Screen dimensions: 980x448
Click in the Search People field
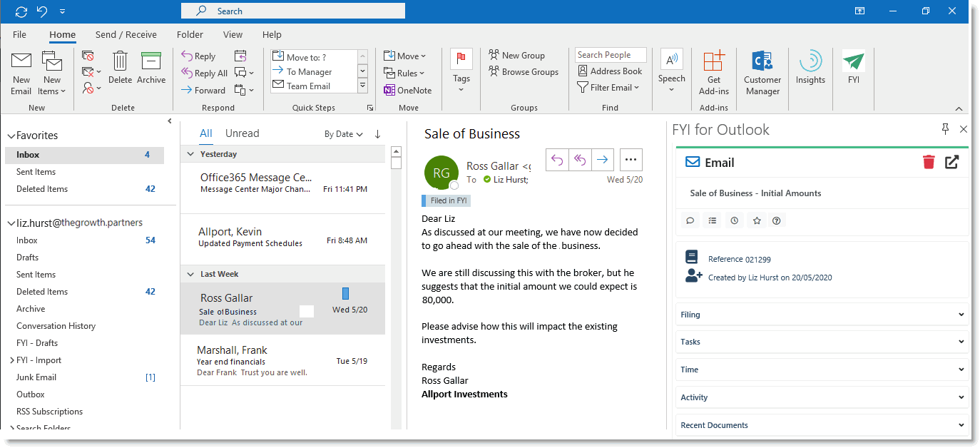611,55
